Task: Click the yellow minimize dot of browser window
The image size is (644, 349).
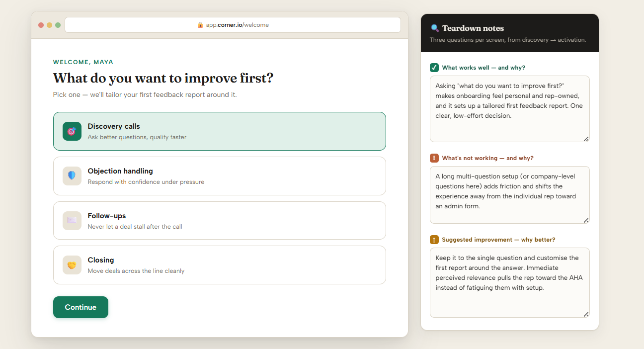Action: click(x=50, y=25)
